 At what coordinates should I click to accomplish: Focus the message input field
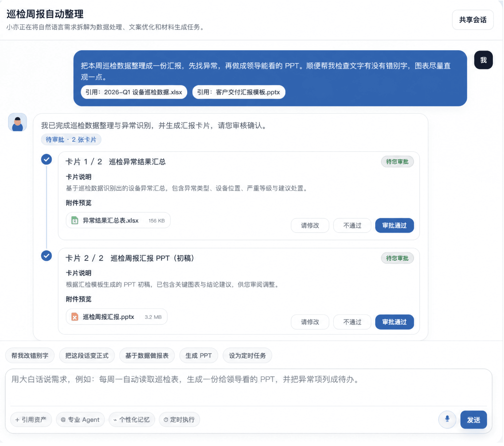click(x=249, y=387)
